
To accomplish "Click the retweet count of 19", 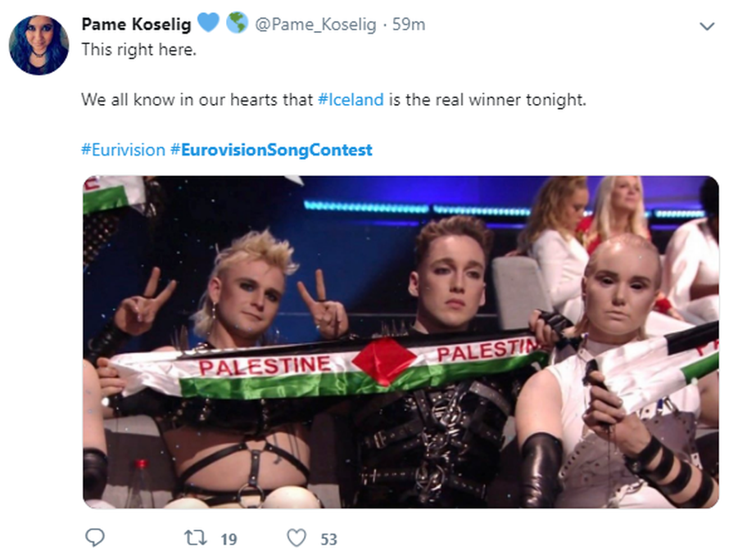I will click(229, 539).
